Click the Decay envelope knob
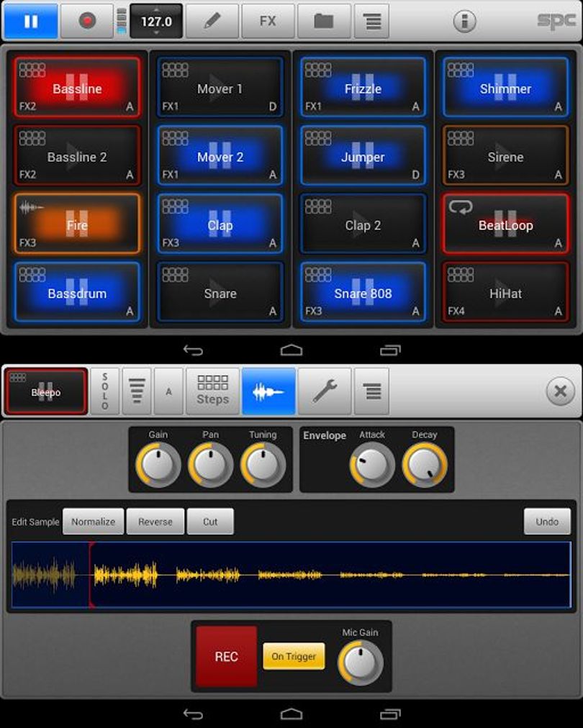583x728 pixels. point(425,465)
